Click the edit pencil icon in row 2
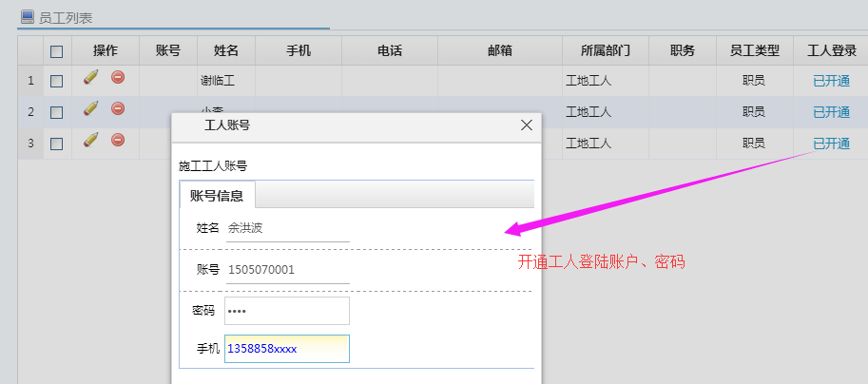This screenshot has height=384, width=868. pos(91,109)
